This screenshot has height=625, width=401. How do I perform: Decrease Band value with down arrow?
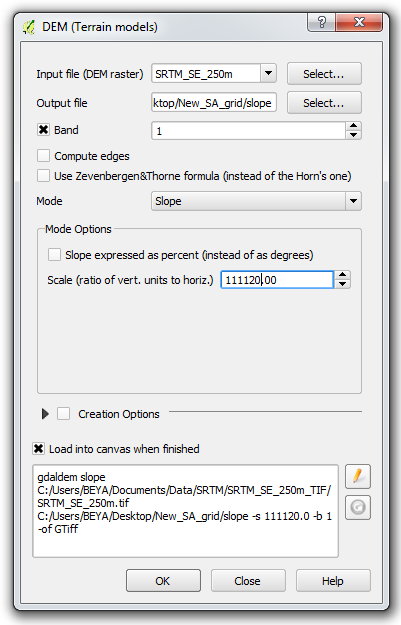[x=353, y=135]
